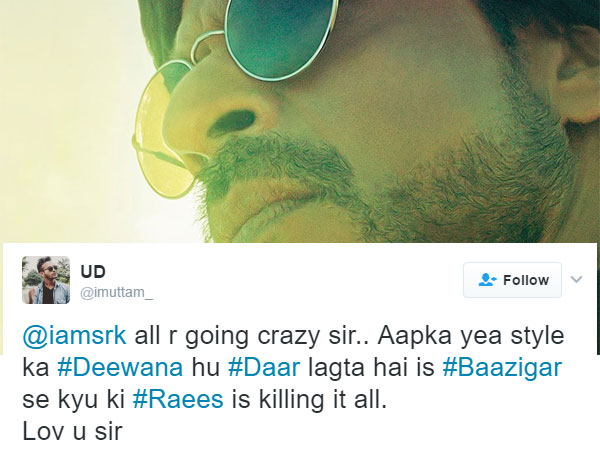Open UD's profile picture
Screen dimensions: 600x450
click(46, 280)
